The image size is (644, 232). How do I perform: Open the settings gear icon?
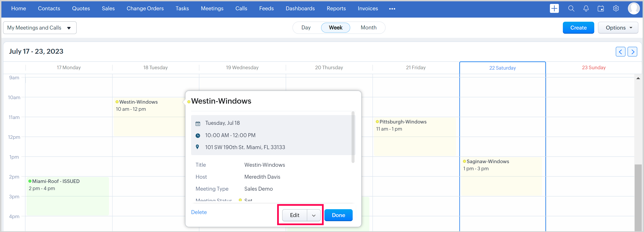[x=616, y=8]
